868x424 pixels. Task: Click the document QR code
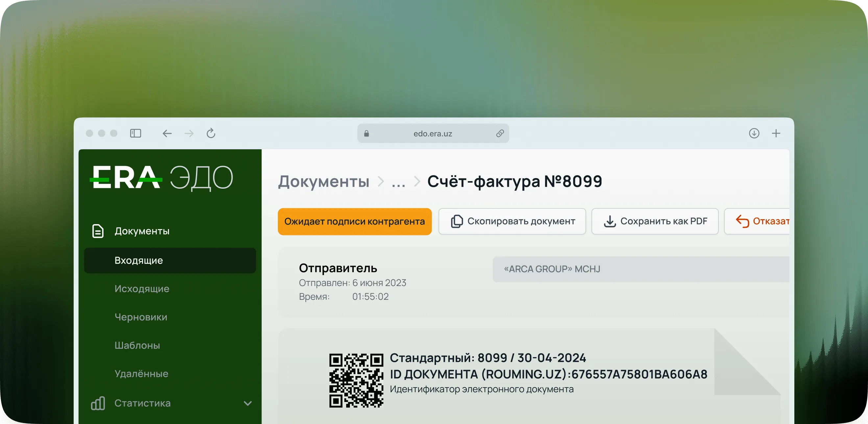356,381
